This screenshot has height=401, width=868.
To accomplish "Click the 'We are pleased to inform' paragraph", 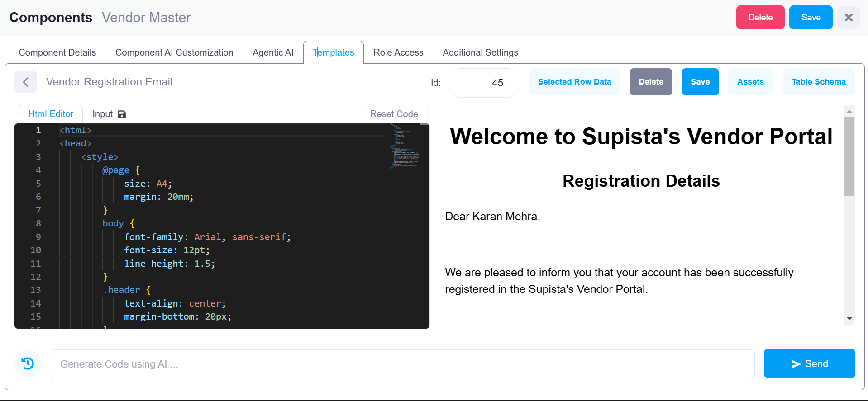I will pyautogui.click(x=619, y=281).
